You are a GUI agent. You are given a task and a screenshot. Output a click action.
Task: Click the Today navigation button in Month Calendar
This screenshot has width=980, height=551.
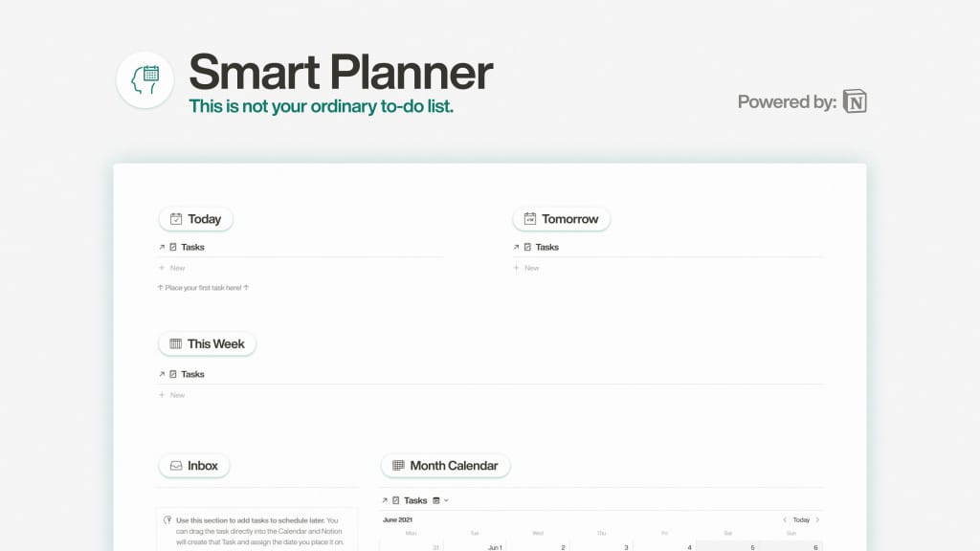pyautogui.click(x=801, y=519)
